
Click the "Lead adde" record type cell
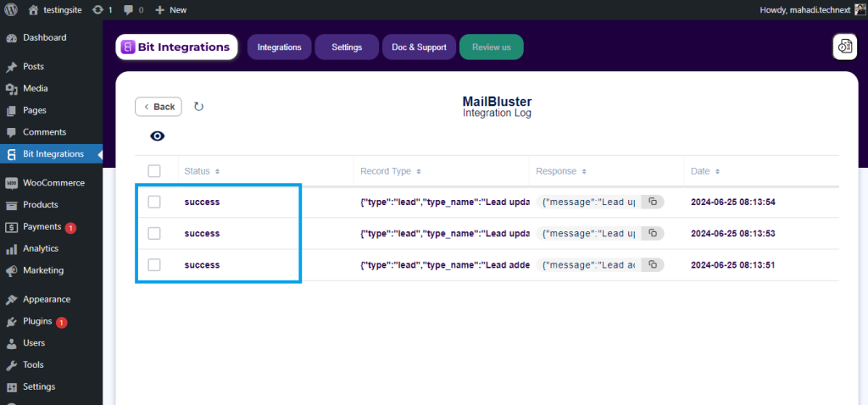[x=444, y=265]
